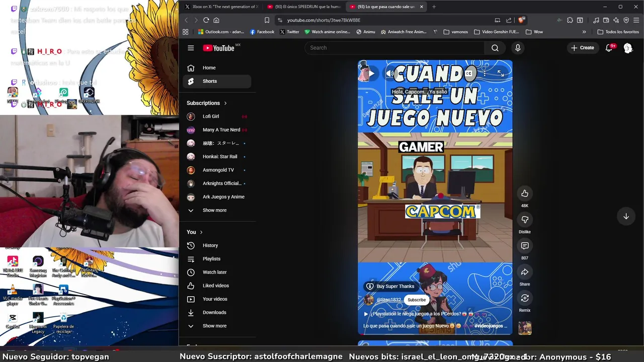
Task: Open the #videojuegos hashtag link
Action: click(x=491, y=326)
